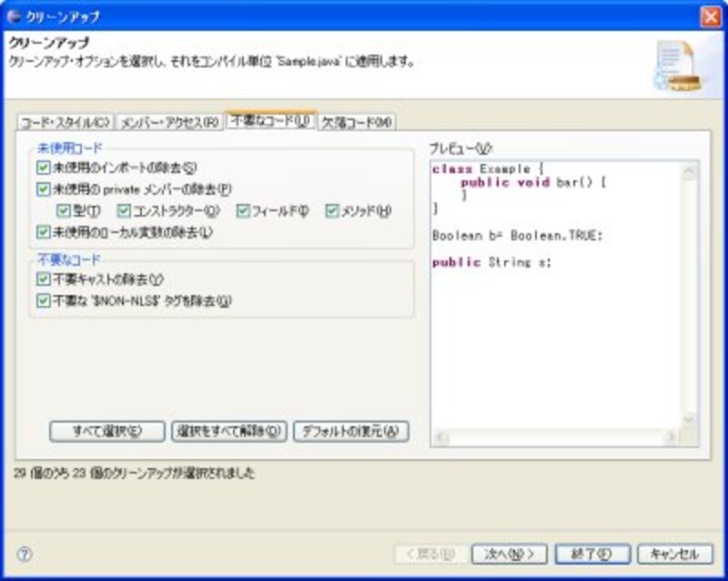Uncheck the フィールド checkbox
The image size is (728, 581).
[x=243, y=210]
